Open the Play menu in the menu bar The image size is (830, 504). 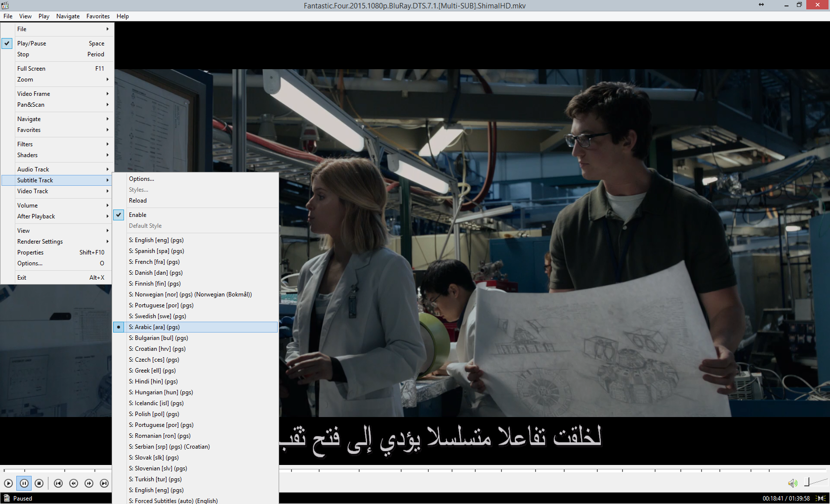(x=44, y=16)
